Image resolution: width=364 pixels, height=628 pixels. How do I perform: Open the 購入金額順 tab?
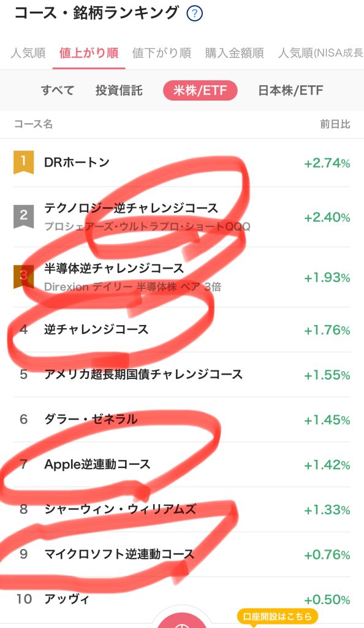(x=235, y=53)
